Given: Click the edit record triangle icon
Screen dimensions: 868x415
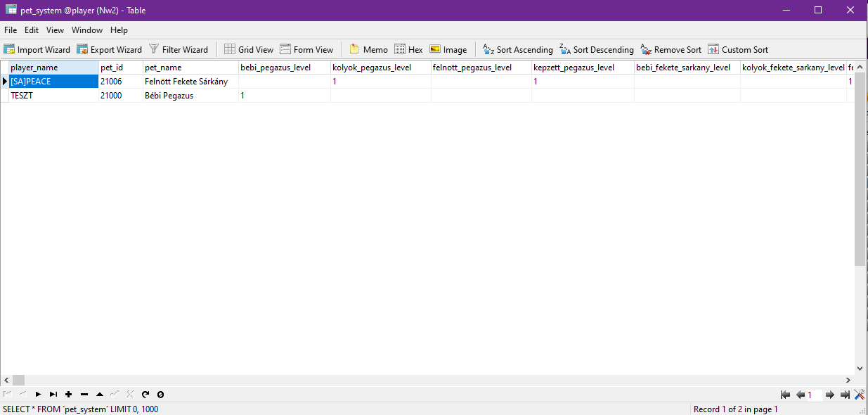Looking at the screenshot, I should (99, 395).
